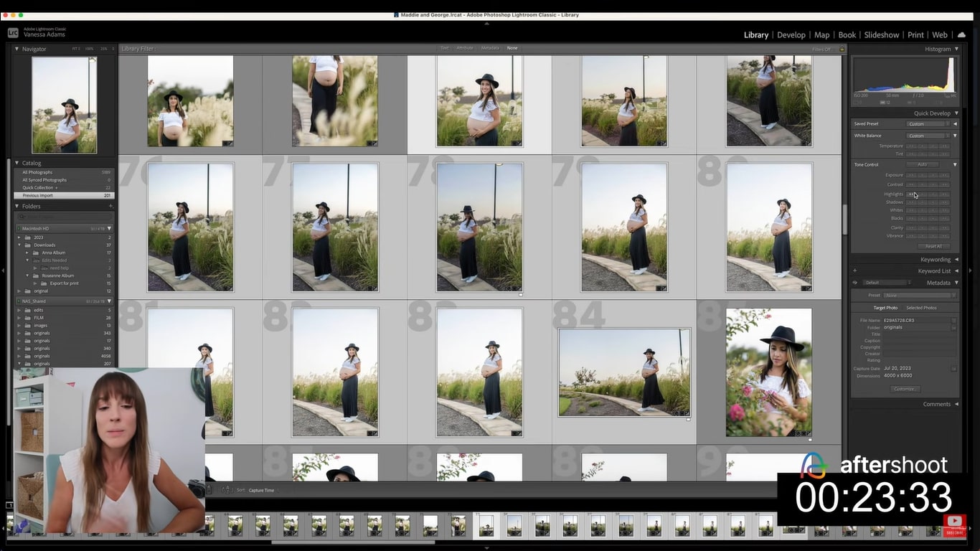Expand the 2023 folder
Viewport: 980px width, 551px height.
[19, 237]
